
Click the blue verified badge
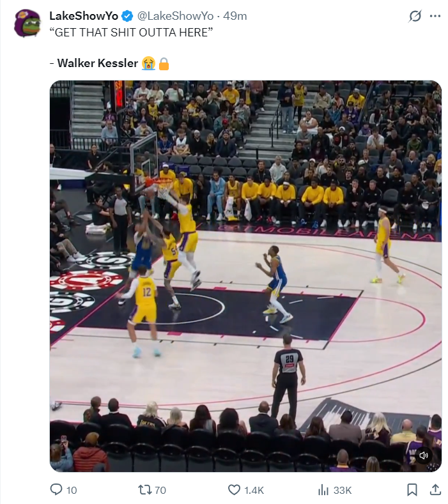coord(128,16)
